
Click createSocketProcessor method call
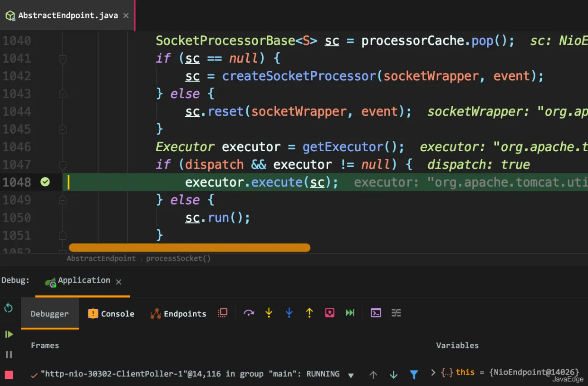[299, 76]
